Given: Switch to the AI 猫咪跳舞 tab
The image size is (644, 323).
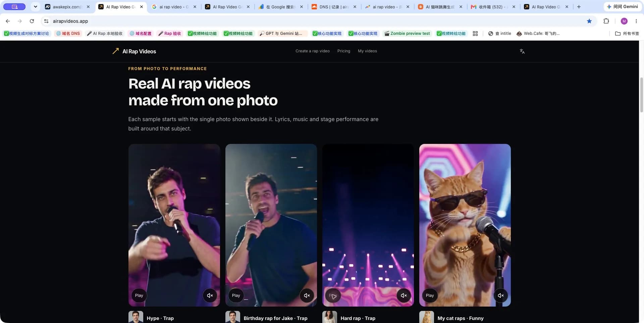Looking at the screenshot, I should [439, 7].
